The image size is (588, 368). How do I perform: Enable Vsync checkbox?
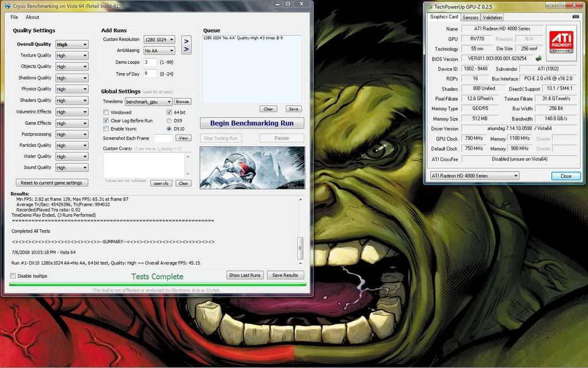(x=106, y=129)
